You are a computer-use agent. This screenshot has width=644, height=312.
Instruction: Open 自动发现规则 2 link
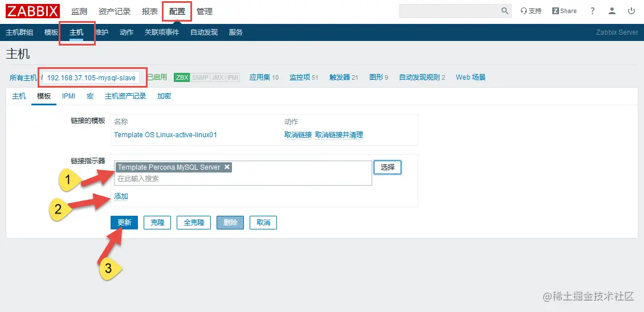(422, 77)
